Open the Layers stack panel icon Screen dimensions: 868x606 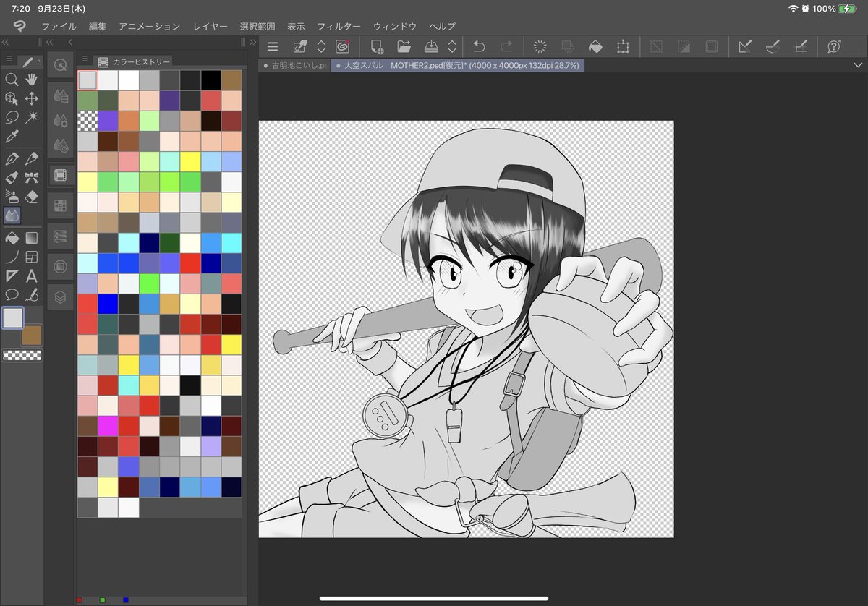click(60, 296)
